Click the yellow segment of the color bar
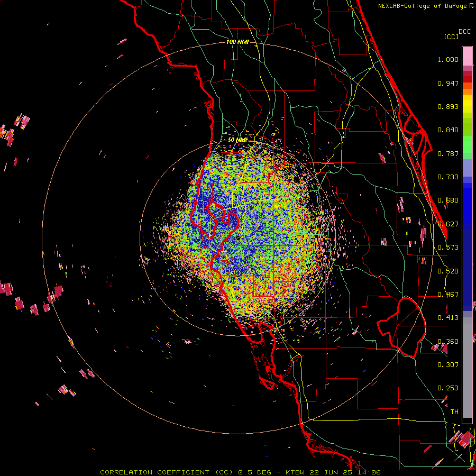The image size is (476, 476). point(467,104)
